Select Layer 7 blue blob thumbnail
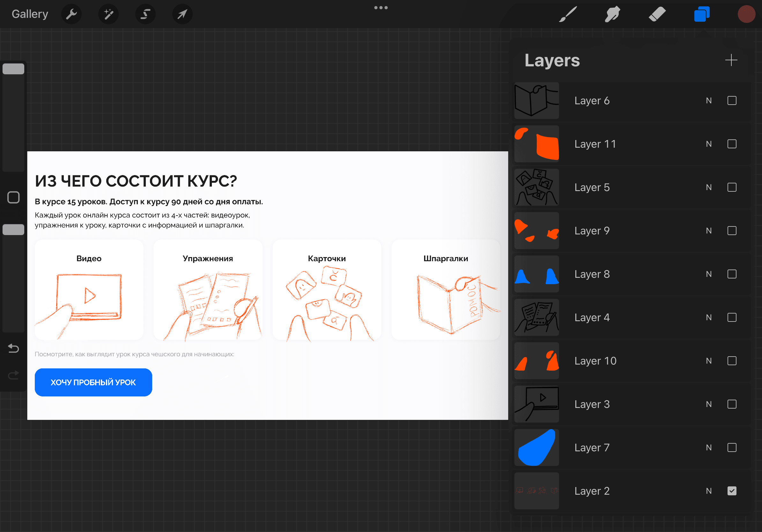762x532 pixels. [537, 448]
